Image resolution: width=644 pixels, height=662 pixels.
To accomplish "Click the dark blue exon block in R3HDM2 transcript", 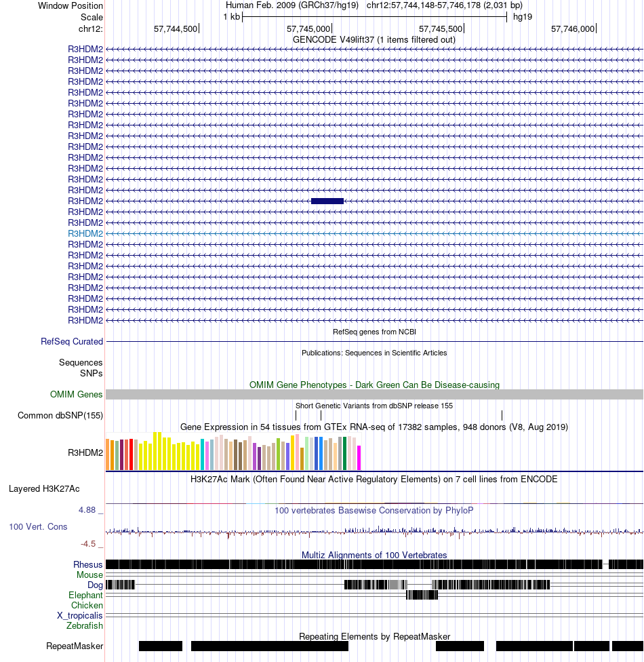I will (327, 201).
